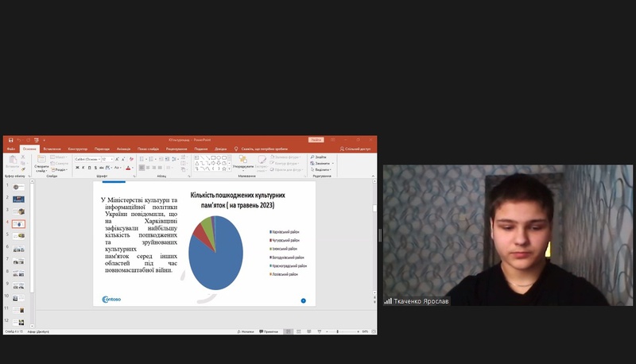Open the Animations (Анімація) ribbon tab
This screenshot has height=364, width=636.
click(x=123, y=149)
